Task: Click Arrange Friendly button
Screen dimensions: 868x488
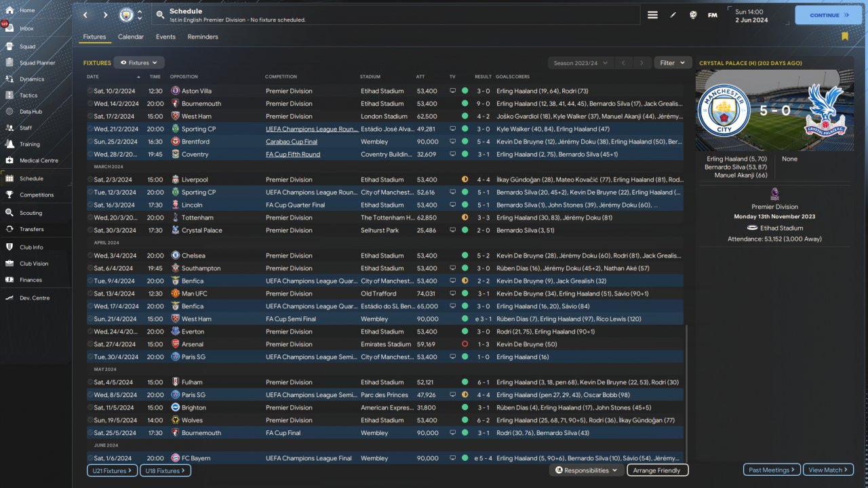Action: pos(658,470)
